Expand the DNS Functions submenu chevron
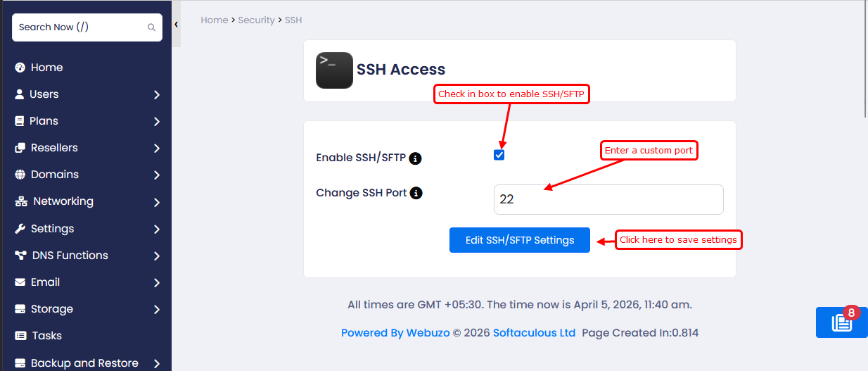The width and height of the screenshot is (868, 371). pyautogui.click(x=157, y=256)
